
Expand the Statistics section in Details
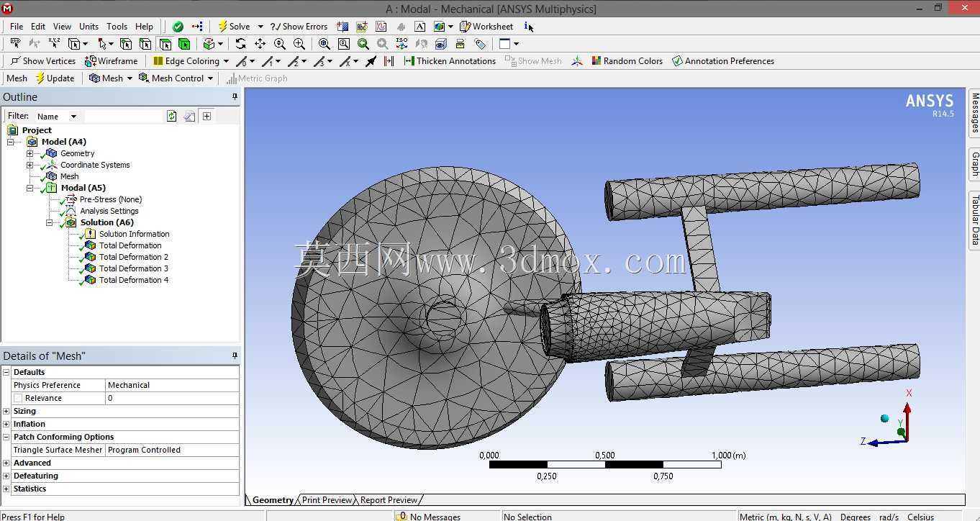[x=6, y=489]
